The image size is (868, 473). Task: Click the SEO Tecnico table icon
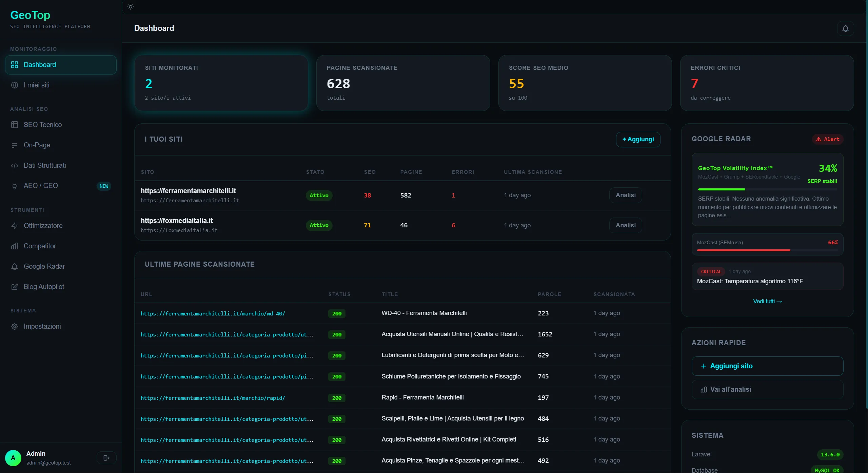pos(15,125)
